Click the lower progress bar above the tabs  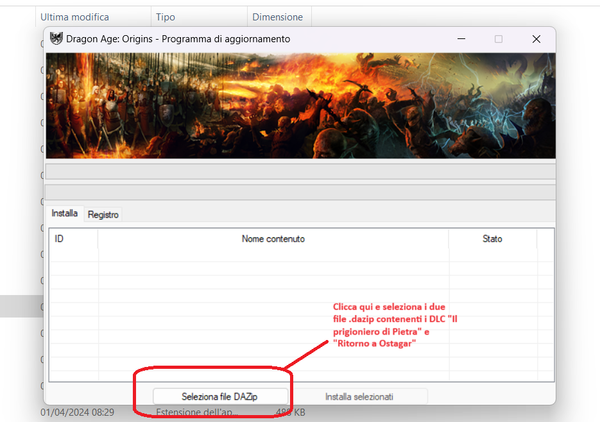[x=301, y=192]
